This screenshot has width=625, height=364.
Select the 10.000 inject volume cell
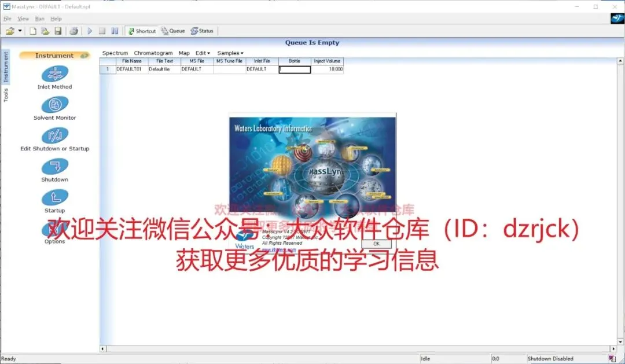point(327,69)
